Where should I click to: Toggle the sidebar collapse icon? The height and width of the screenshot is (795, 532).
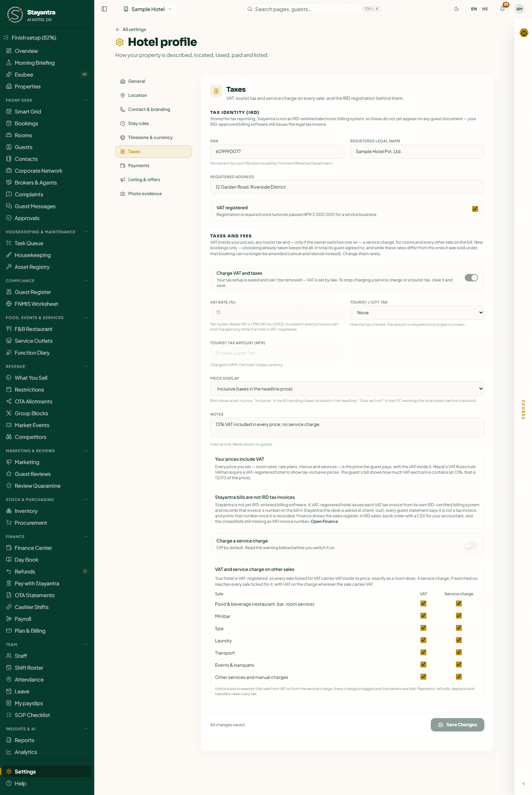coord(104,9)
